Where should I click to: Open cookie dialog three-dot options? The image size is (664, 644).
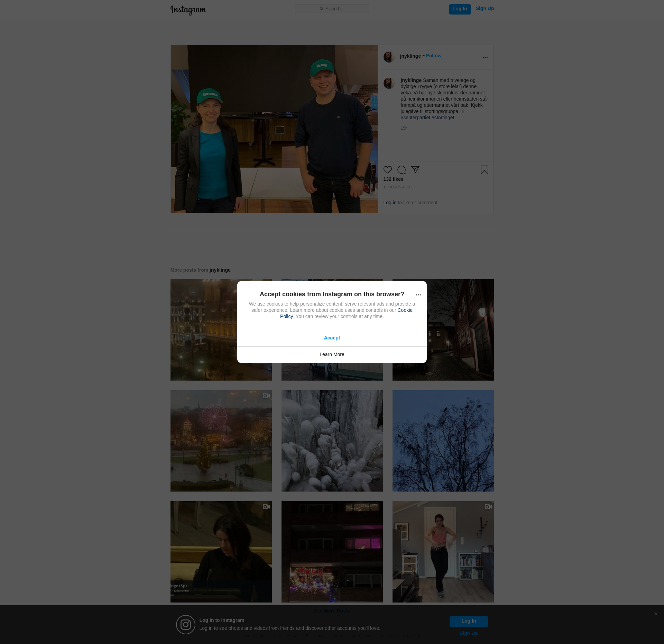418,295
